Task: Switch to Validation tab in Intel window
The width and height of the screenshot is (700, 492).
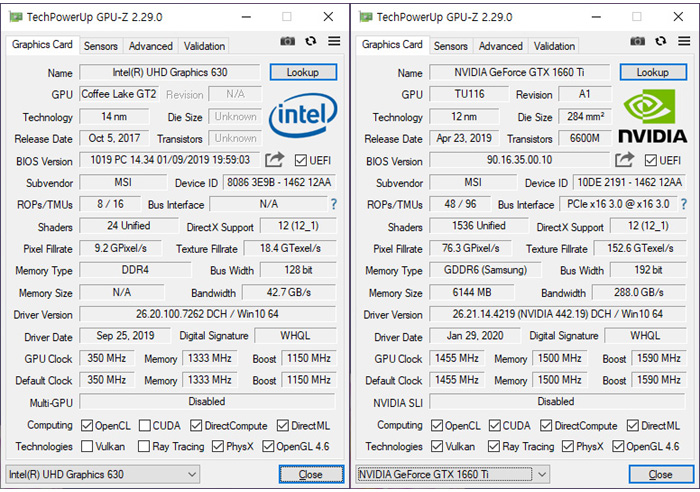Action: point(204,46)
